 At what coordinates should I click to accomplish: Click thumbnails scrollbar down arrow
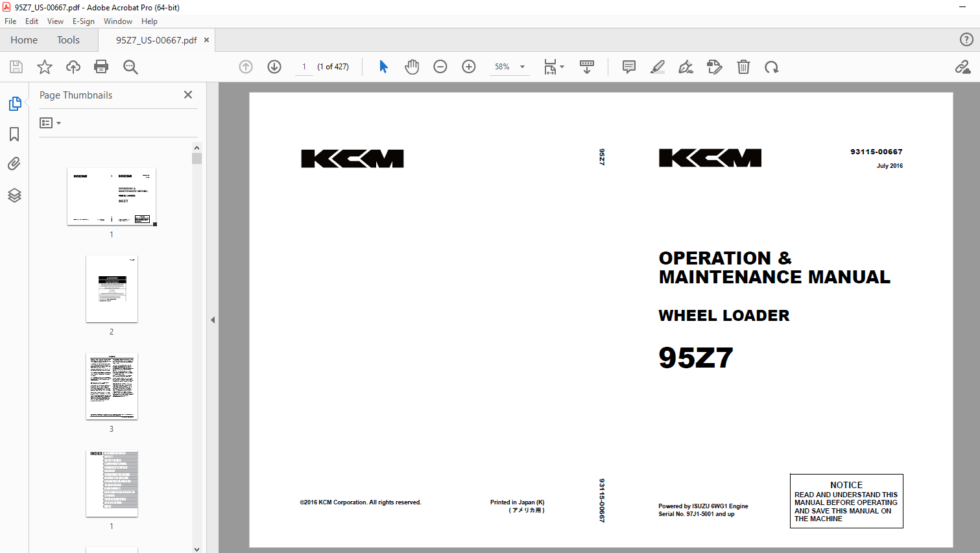pos(197,548)
